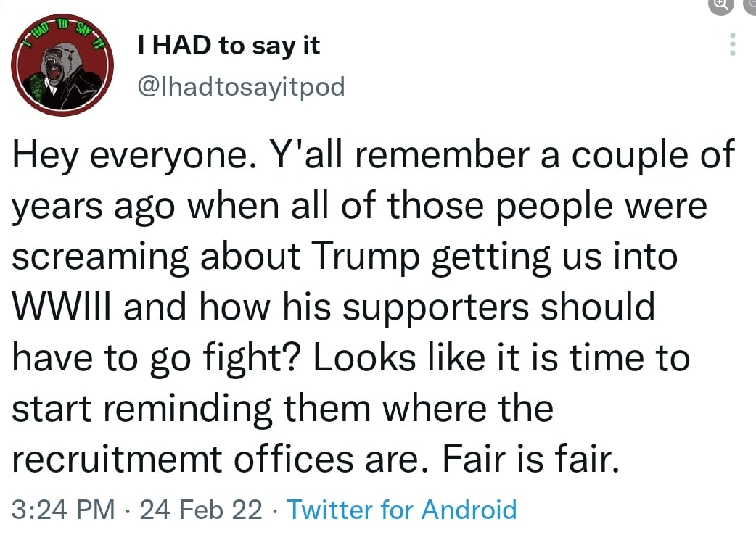Image resolution: width=756 pixels, height=548 pixels.
Task: Click the word "offices" in the tweet
Action: point(294,458)
